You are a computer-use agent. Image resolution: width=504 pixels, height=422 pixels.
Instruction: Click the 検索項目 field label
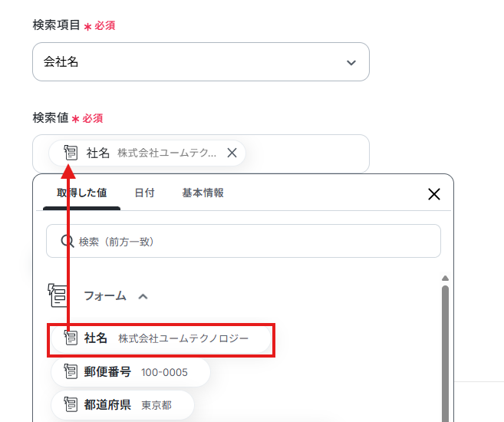click(x=56, y=25)
